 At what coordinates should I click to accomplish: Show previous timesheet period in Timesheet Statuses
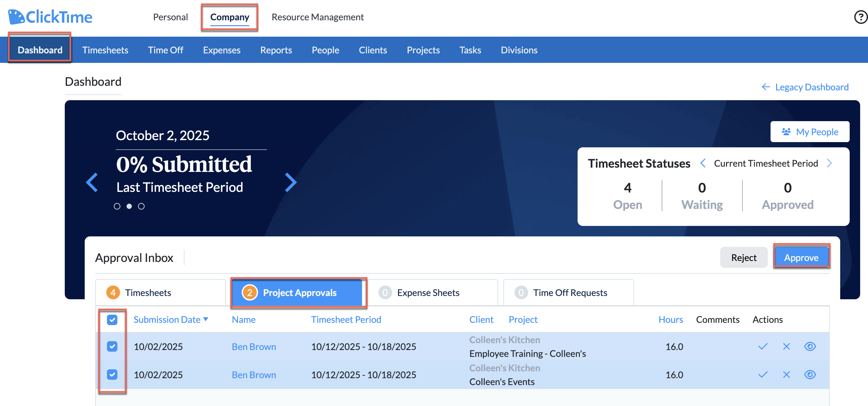tap(703, 163)
